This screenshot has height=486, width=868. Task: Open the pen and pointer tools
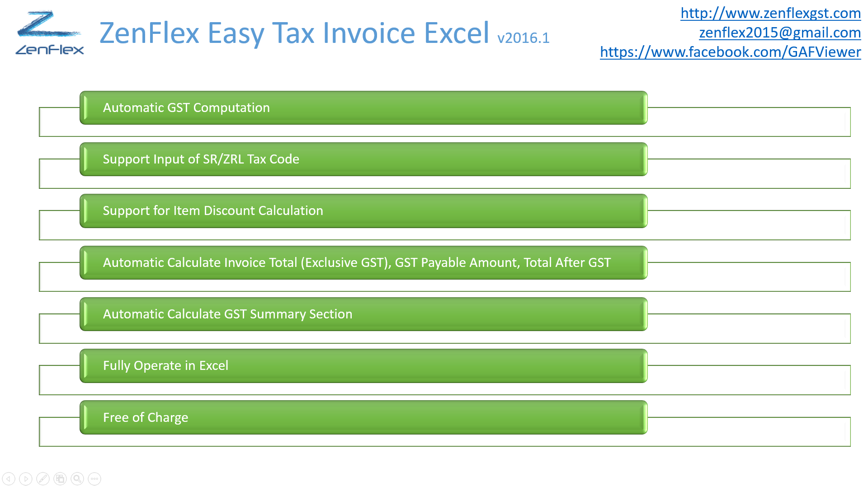(43, 478)
